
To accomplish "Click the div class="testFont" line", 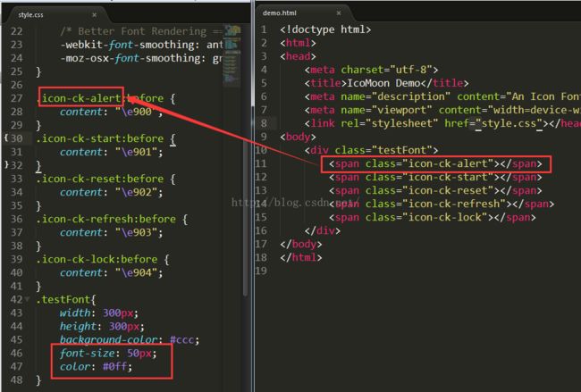I will (x=371, y=150).
